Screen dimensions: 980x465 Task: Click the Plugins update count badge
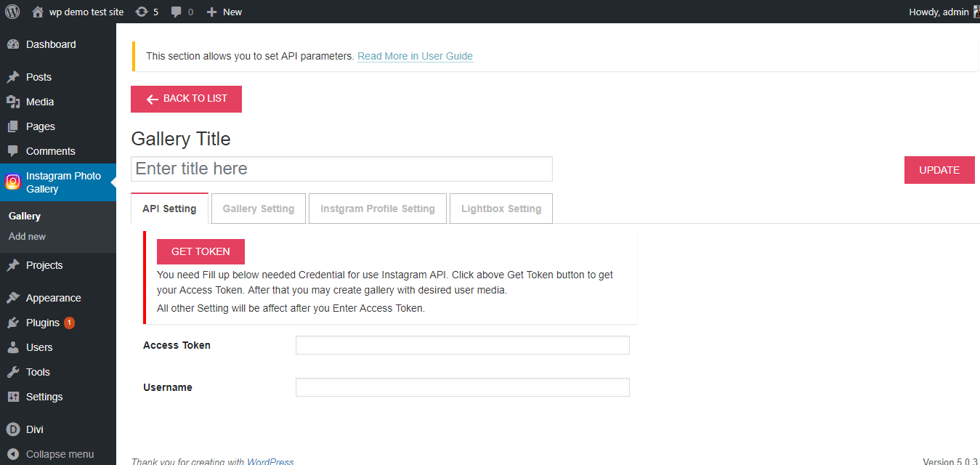pyautogui.click(x=69, y=323)
